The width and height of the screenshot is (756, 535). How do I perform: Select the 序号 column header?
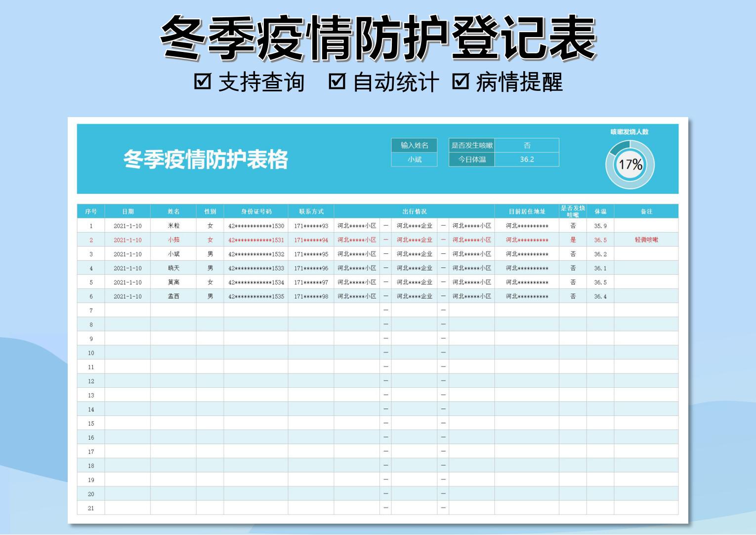coord(90,211)
